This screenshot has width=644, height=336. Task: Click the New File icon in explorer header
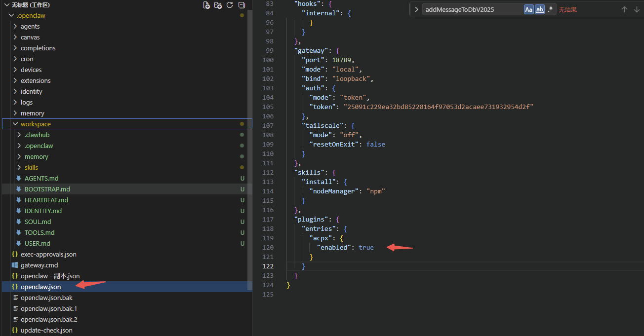[206, 5]
